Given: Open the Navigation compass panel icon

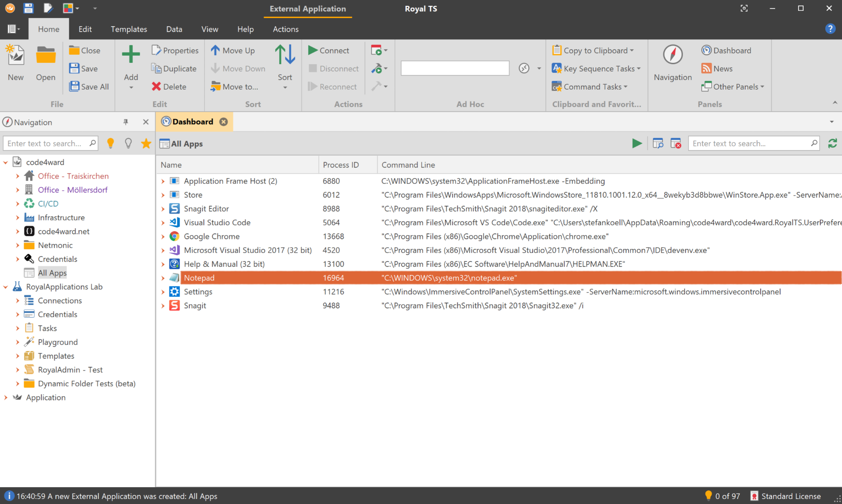Looking at the screenshot, I should [672, 55].
